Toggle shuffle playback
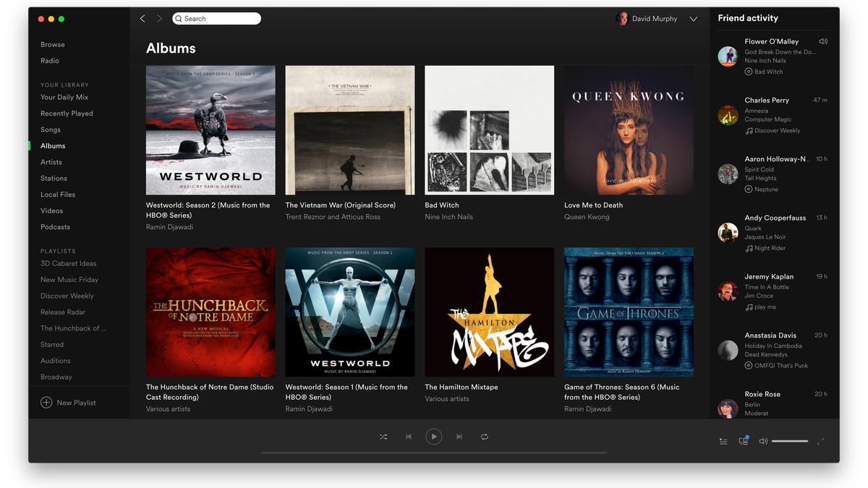Viewport: 868px width, 488px height. [383, 437]
